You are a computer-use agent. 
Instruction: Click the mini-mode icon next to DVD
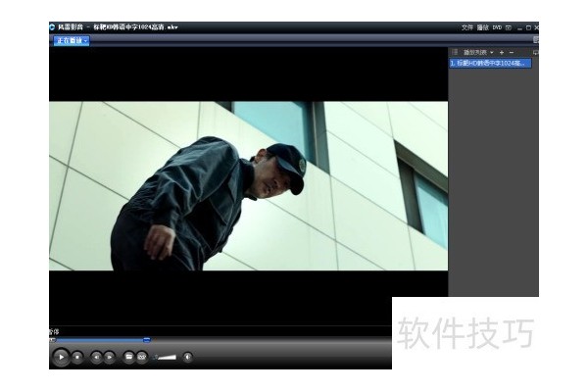click(509, 27)
